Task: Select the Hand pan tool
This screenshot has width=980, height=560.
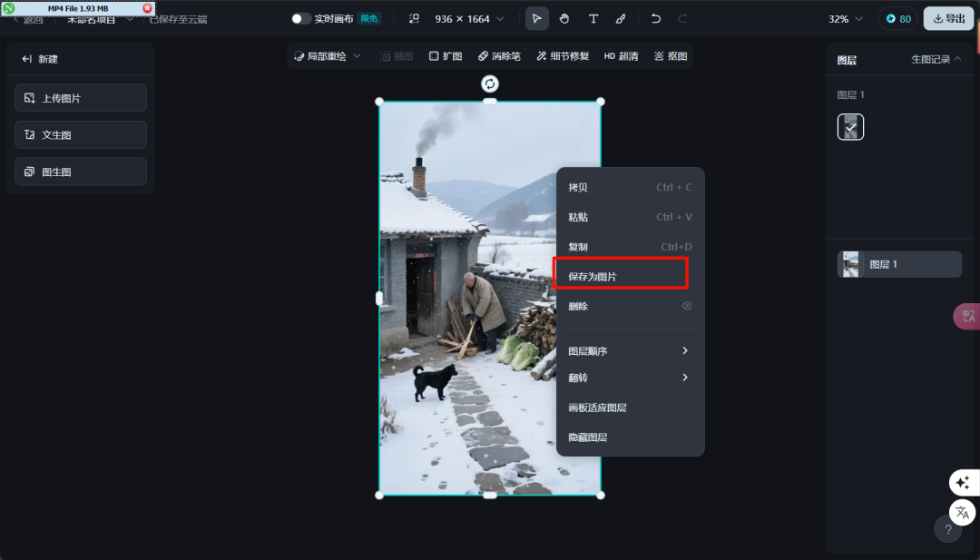Action: 563,18
